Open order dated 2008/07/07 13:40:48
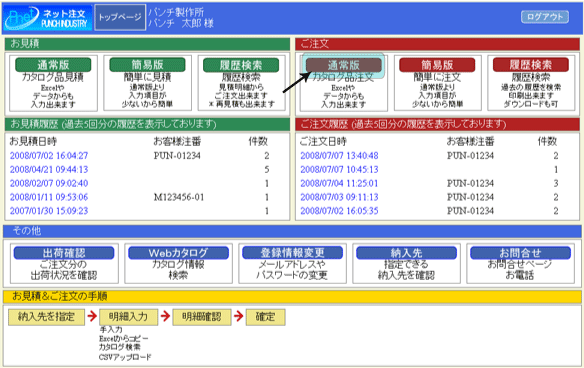 point(339,156)
